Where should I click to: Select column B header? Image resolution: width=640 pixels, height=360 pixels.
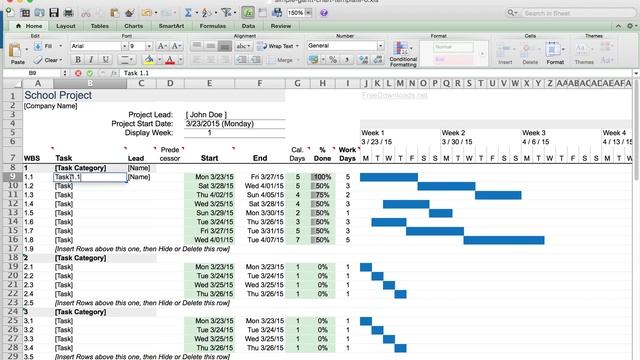(x=90, y=84)
